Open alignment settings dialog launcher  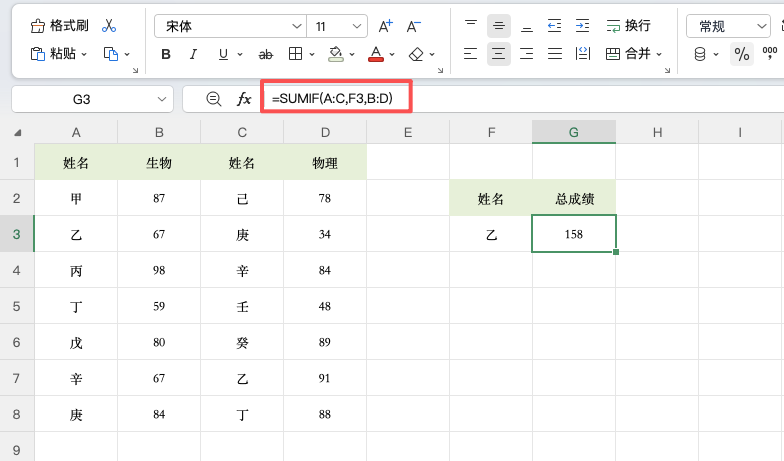[x=668, y=70]
